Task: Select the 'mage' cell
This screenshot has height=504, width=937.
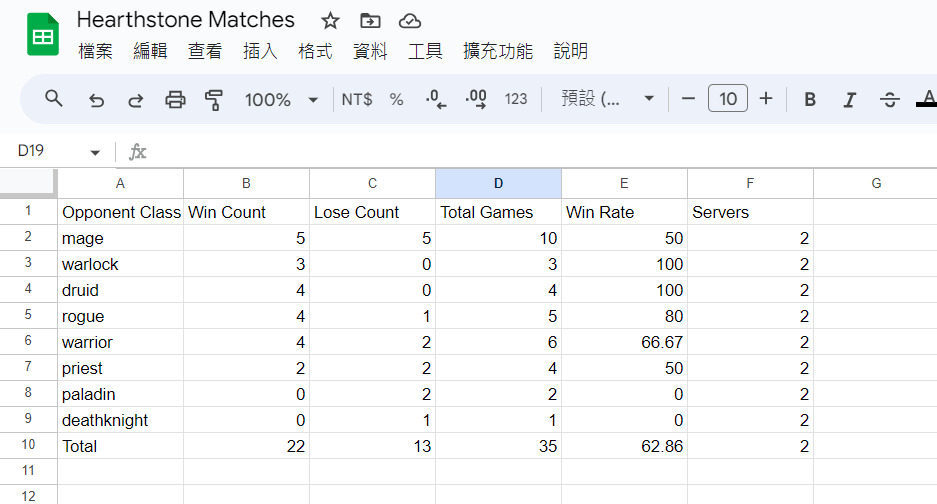Action: (x=120, y=238)
